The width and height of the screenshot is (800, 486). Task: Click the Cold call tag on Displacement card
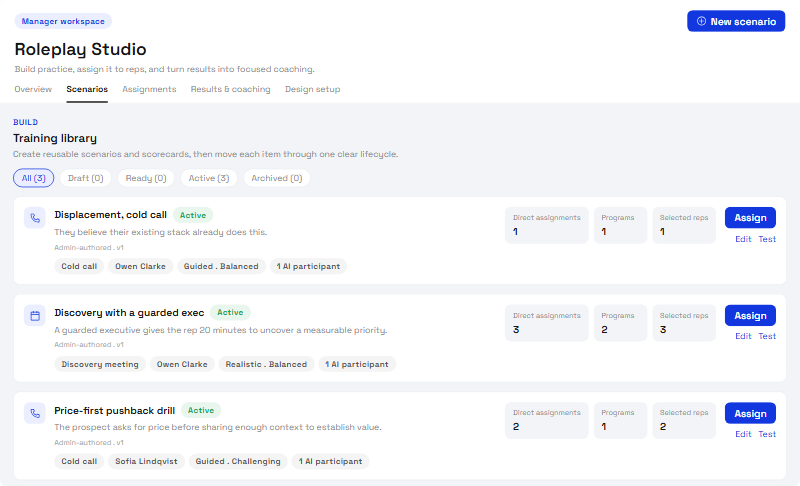coord(79,266)
